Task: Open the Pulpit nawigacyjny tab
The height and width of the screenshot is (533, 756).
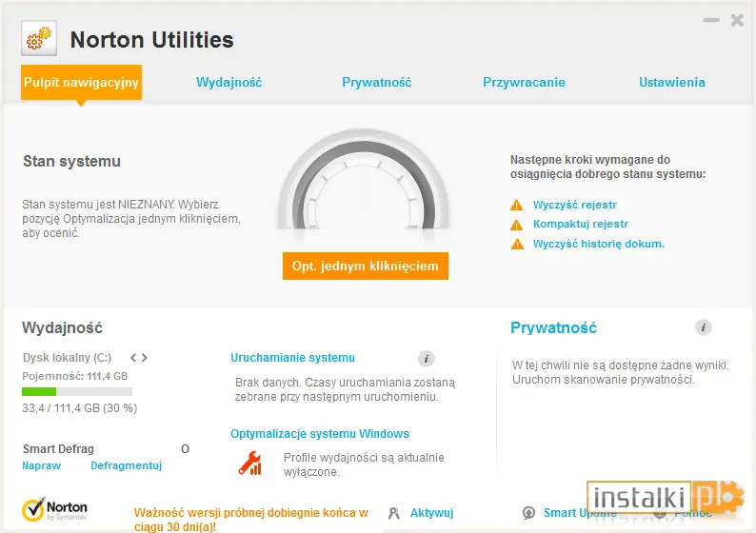Action: pos(81,83)
